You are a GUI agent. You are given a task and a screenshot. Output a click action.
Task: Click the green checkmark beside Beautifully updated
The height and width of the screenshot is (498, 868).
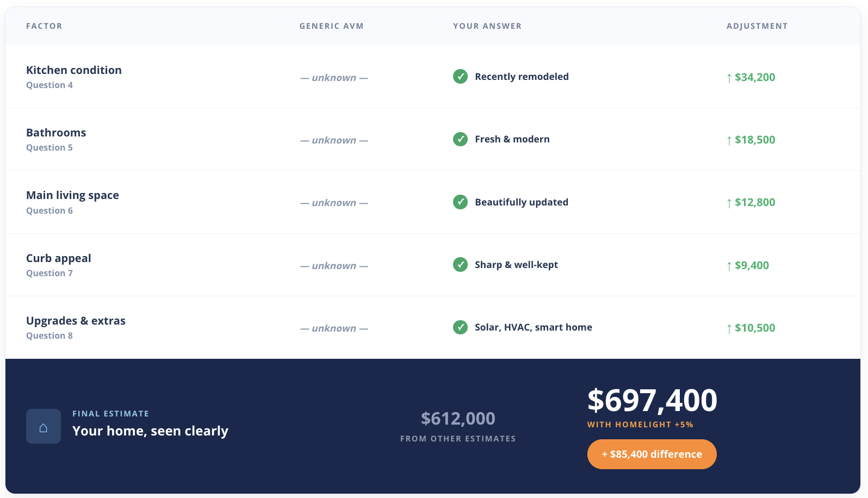coord(460,202)
